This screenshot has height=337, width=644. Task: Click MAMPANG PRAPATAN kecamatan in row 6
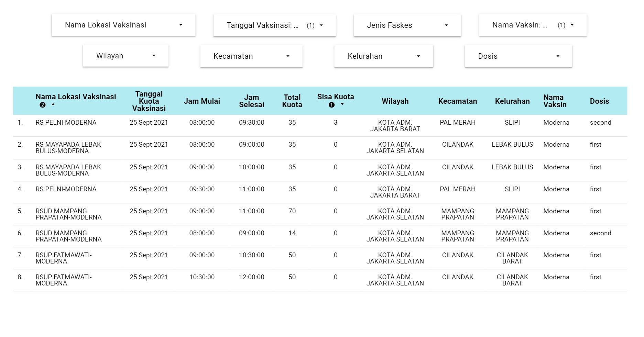pos(458,236)
